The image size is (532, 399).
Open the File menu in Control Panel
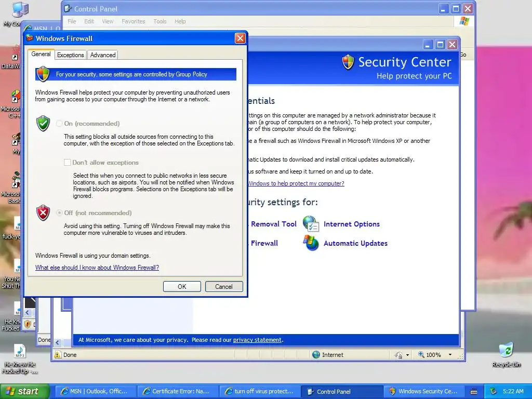[x=72, y=21]
